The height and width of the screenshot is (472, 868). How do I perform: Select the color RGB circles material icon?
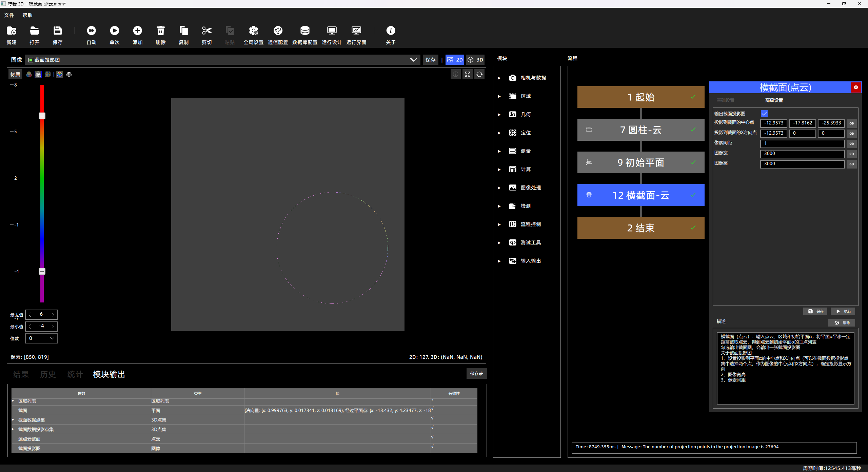(29, 74)
